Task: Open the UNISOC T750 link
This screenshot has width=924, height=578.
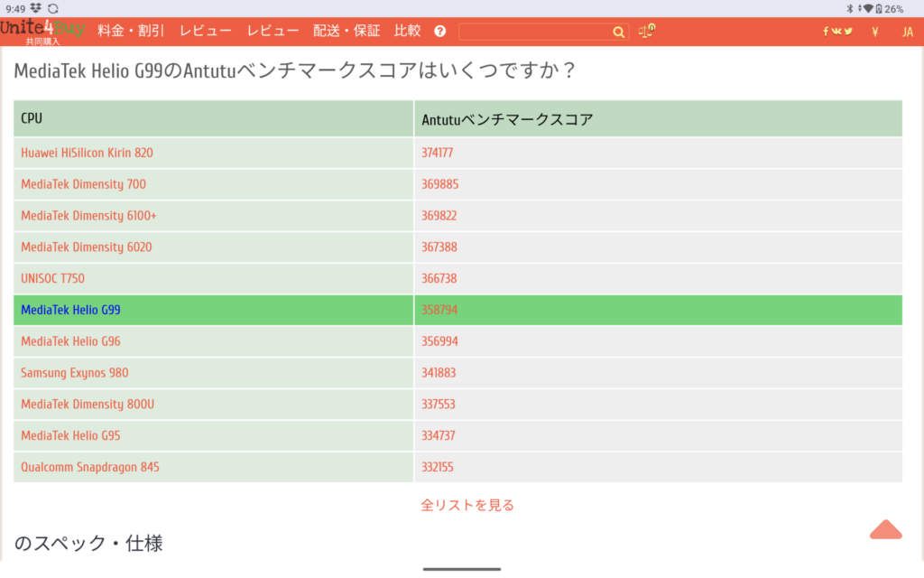Action: point(52,278)
